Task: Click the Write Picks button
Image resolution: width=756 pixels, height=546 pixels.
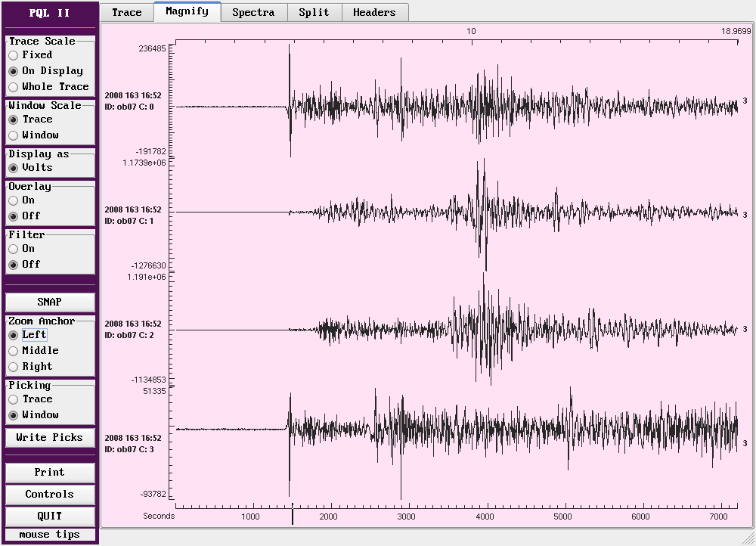Action: coord(50,437)
